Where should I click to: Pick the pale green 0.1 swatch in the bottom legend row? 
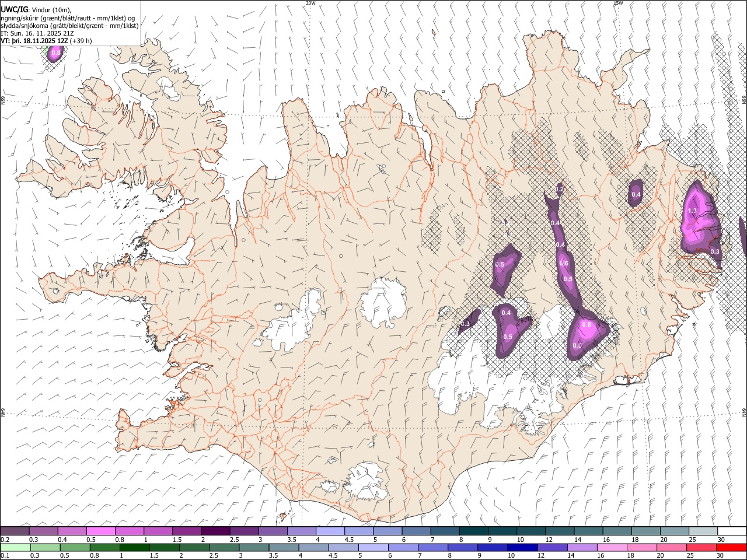(15, 547)
